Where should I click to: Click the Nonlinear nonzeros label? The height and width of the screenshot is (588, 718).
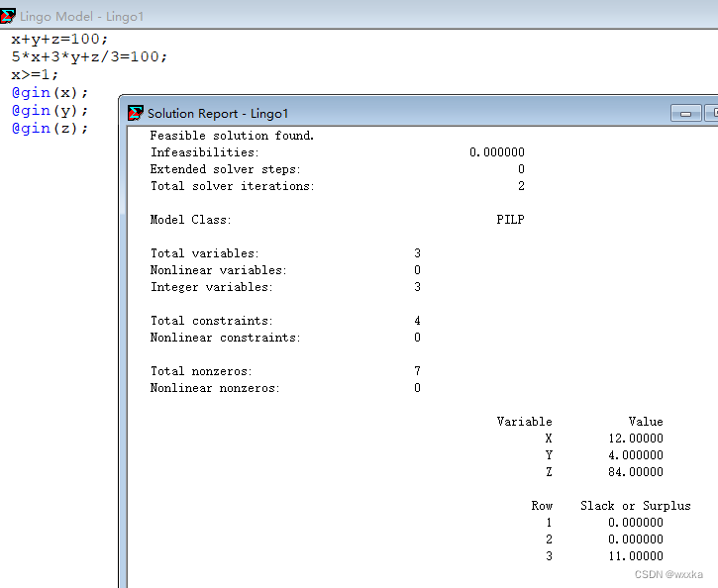coord(215,388)
